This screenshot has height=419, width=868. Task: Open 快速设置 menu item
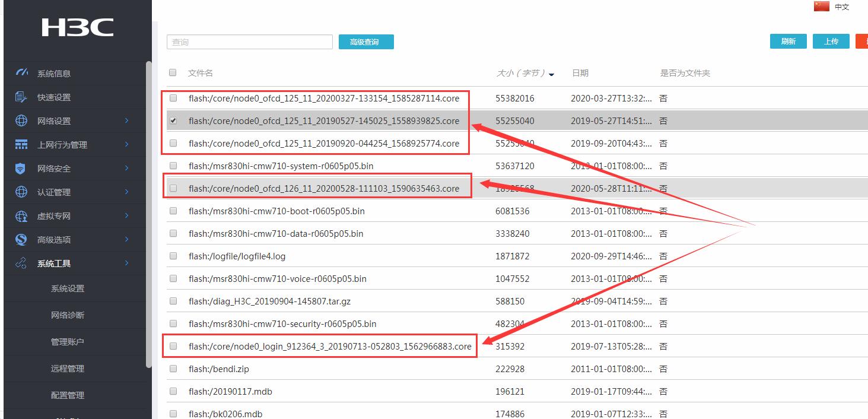(x=54, y=97)
